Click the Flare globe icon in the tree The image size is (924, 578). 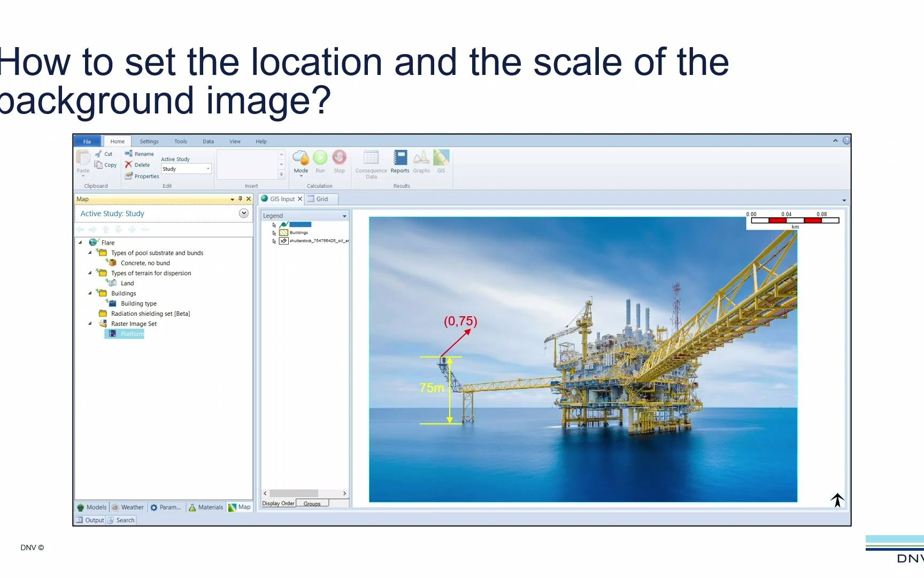(x=94, y=242)
